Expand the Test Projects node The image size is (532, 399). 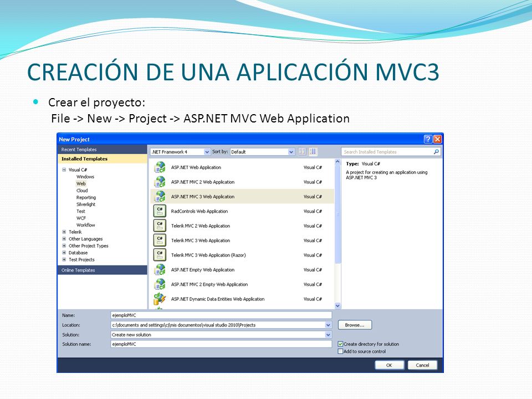(x=64, y=259)
